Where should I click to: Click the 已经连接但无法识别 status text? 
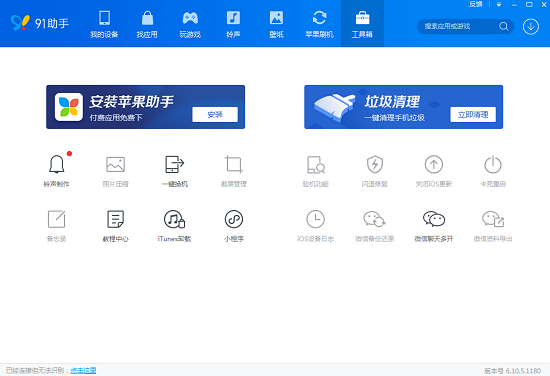[35, 370]
